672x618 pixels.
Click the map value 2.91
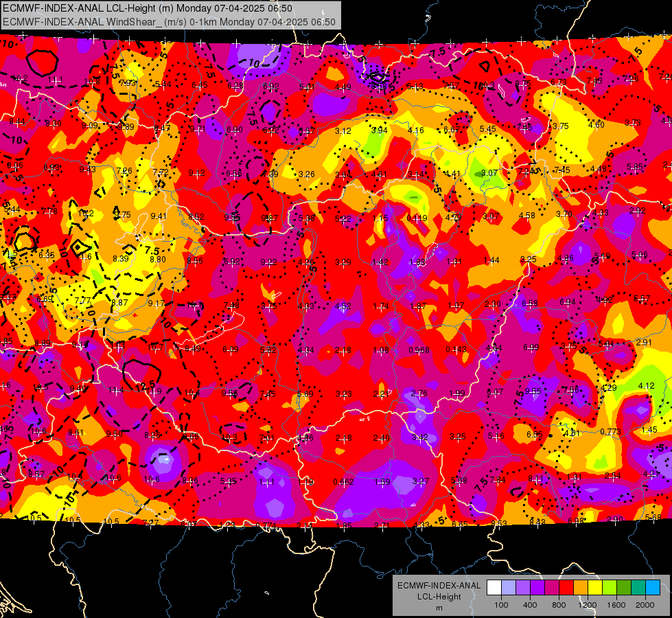click(644, 342)
